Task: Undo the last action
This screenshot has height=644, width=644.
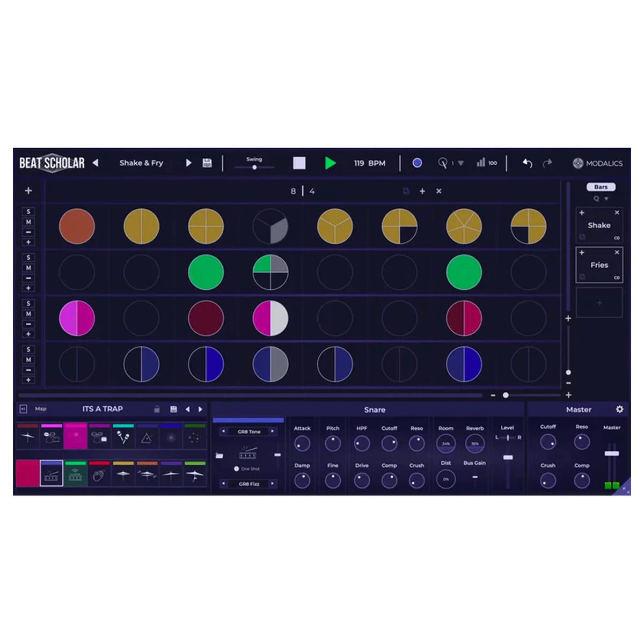Action: pyautogui.click(x=528, y=163)
